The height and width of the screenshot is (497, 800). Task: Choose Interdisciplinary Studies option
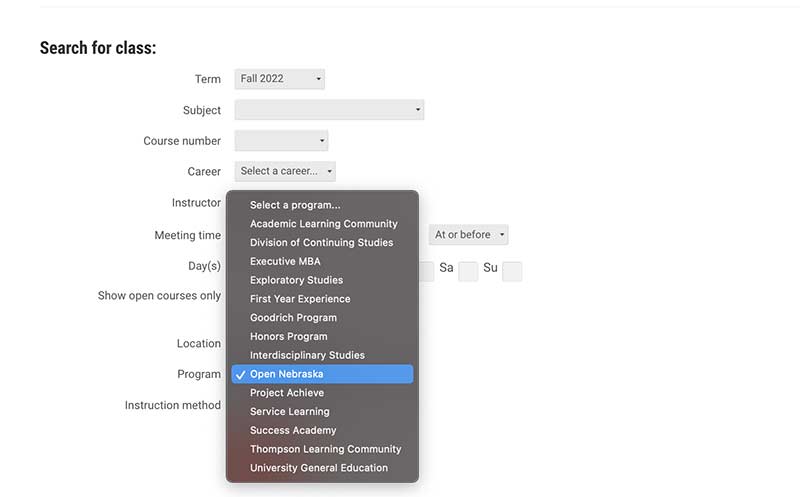click(x=322, y=355)
